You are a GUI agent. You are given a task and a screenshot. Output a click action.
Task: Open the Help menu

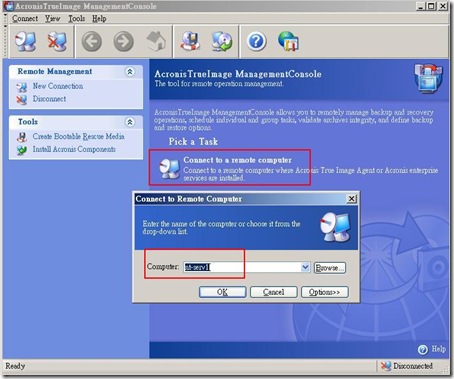pyautogui.click(x=99, y=19)
